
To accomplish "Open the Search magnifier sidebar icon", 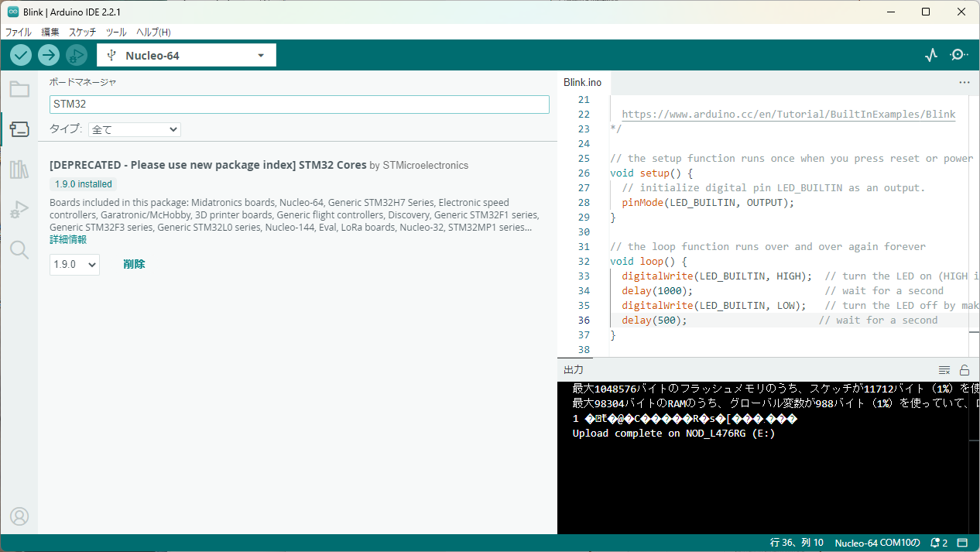I will (x=19, y=249).
